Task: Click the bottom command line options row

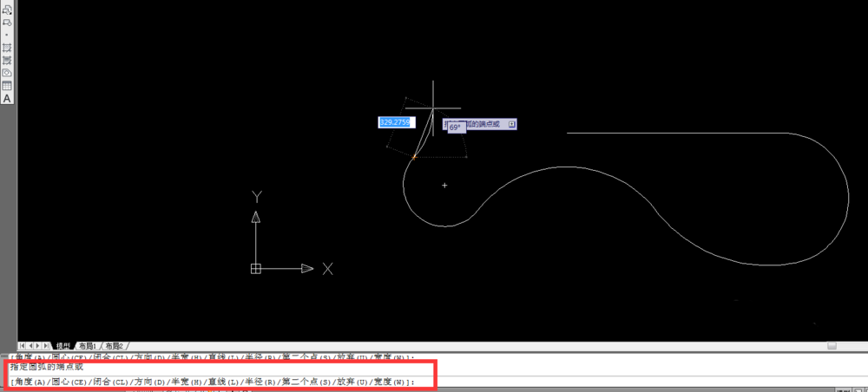Action: [213, 382]
